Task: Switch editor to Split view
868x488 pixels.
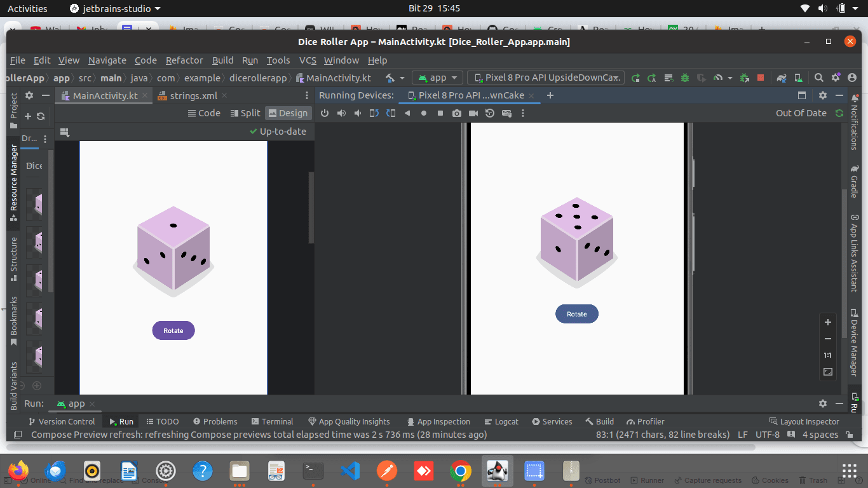Action: [245, 113]
